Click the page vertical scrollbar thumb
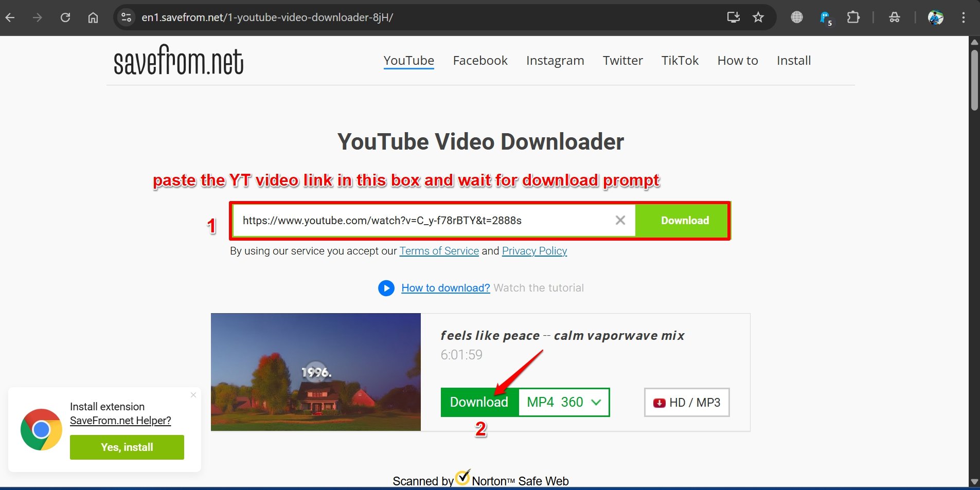 point(974,80)
